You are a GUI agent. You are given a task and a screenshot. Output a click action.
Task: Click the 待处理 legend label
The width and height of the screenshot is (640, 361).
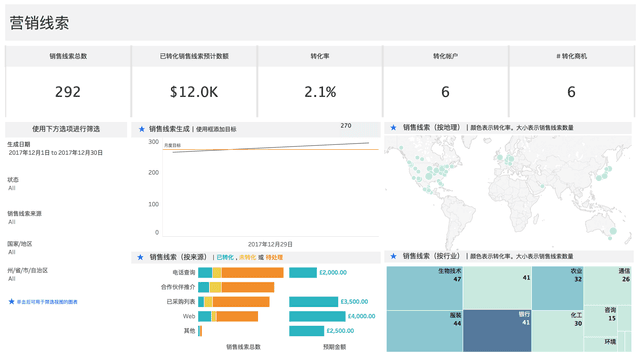tap(274, 257)
